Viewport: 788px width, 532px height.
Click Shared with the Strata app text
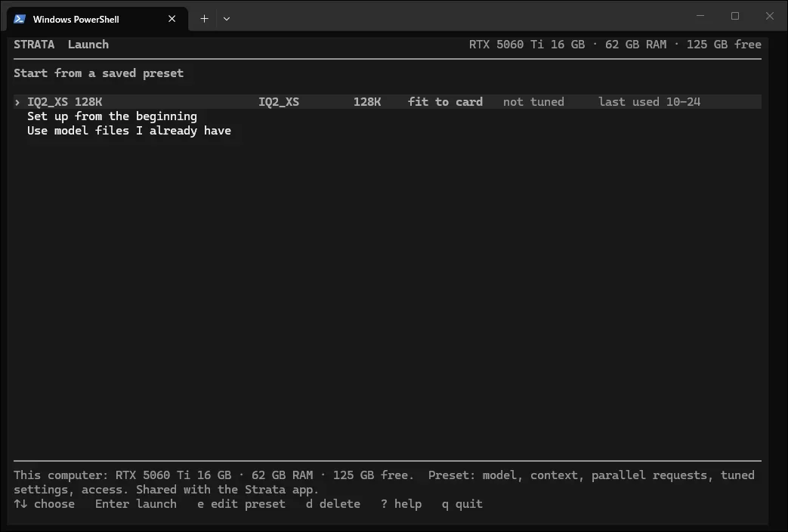(x=227, y=490)
